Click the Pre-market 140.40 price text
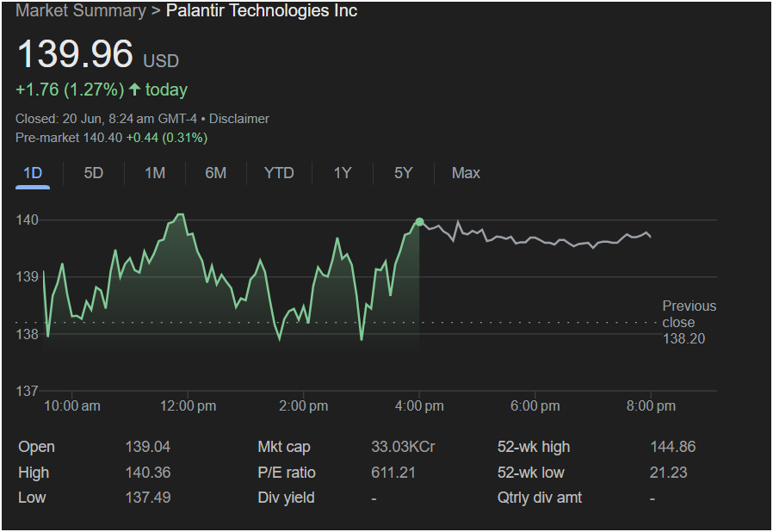 tap(69, 138)
